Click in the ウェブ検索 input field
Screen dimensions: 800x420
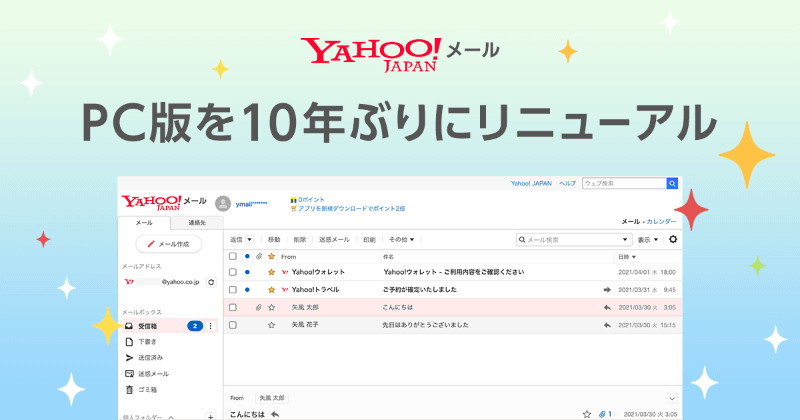(x=624, y=183)
